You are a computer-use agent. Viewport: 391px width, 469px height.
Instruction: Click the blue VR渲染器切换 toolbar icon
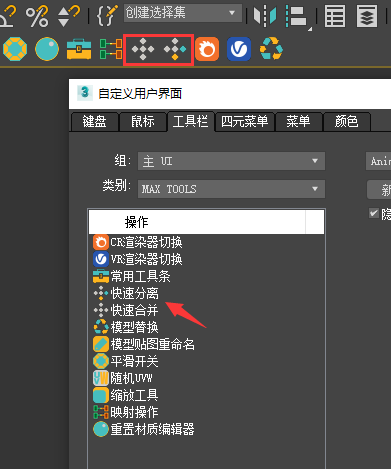click(x=239, y=49)
